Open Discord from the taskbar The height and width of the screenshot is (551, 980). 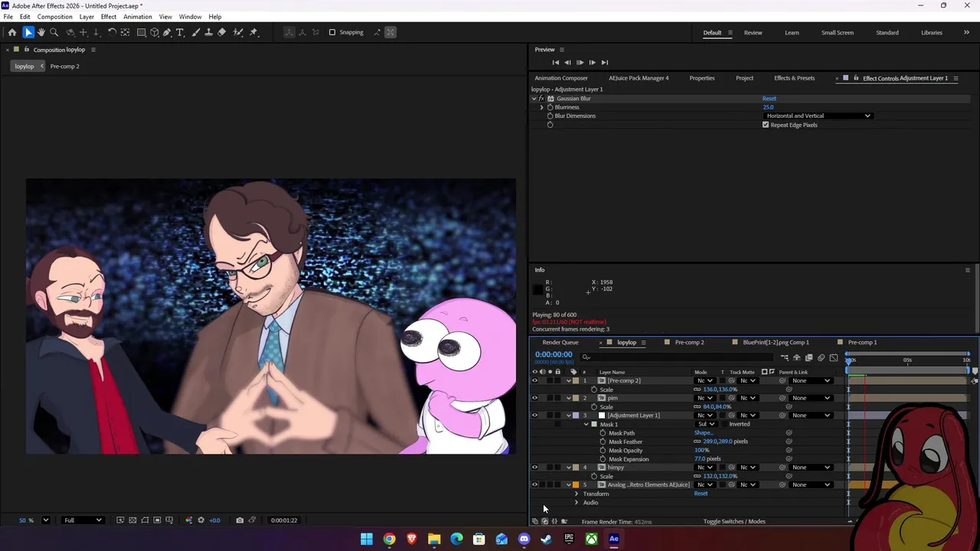[x=524, y=539]
